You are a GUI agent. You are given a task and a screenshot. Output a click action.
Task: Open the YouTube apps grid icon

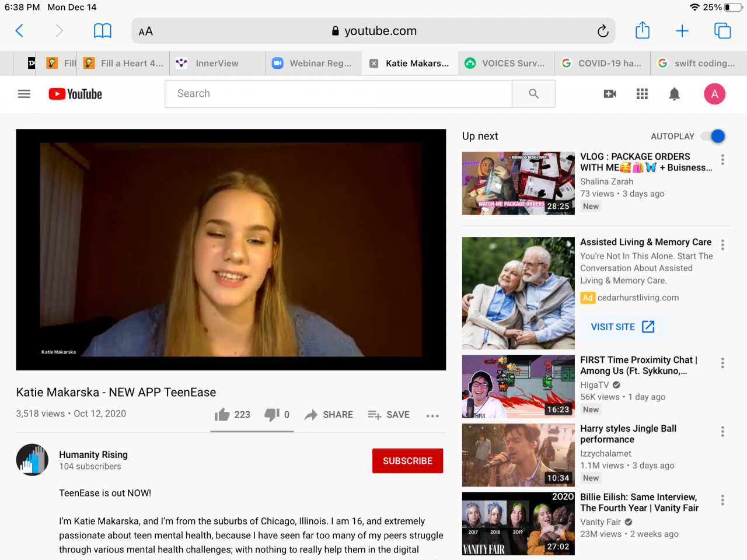tap(643, 94)
